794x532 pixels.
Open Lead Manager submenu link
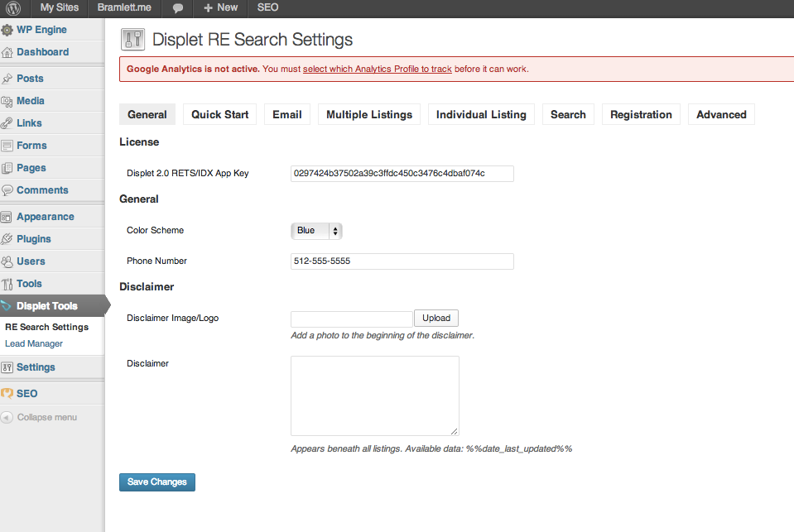pos(34,343)
